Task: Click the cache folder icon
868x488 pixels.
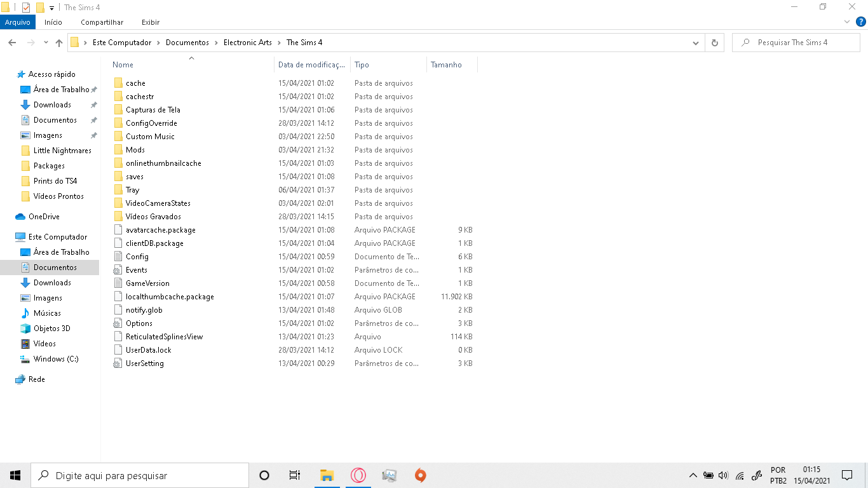Action: click(x=118, y=83)
